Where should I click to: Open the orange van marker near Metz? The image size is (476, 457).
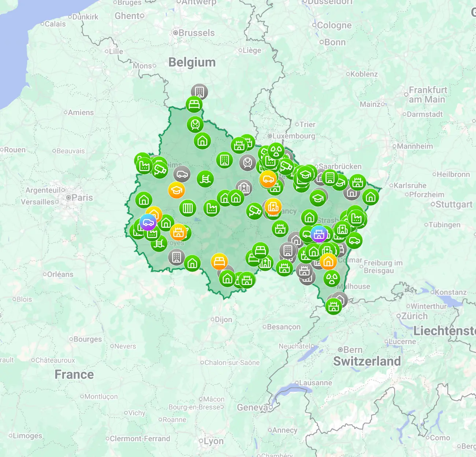(268, 179)
